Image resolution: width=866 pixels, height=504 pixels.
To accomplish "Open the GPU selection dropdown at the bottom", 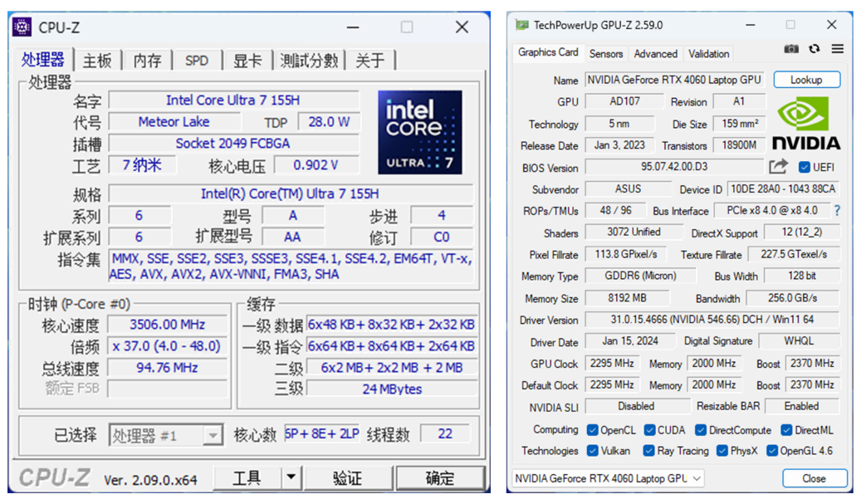I will 609,478.
